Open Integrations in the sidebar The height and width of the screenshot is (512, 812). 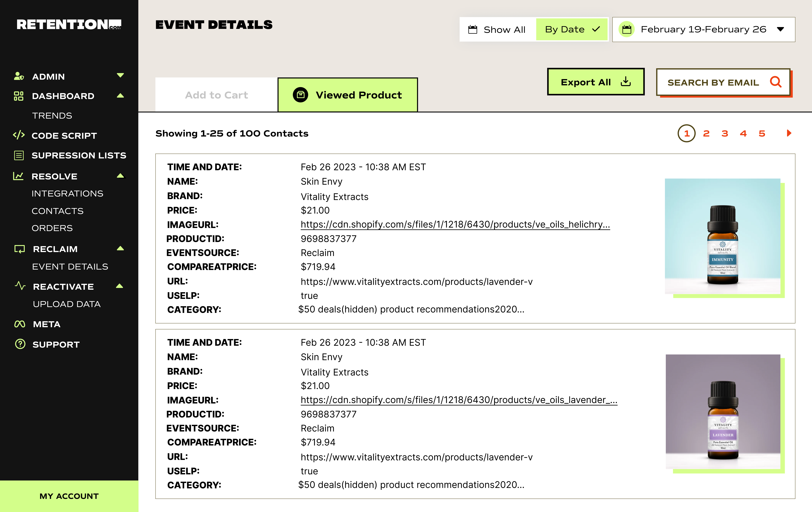(x=67, y=193)
